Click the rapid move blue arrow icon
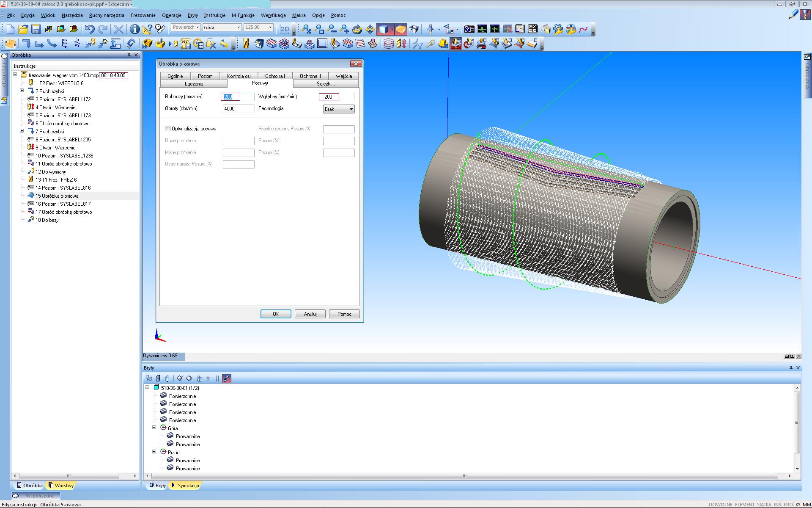This screenshot has width=812, height=508. click(27, 43)
